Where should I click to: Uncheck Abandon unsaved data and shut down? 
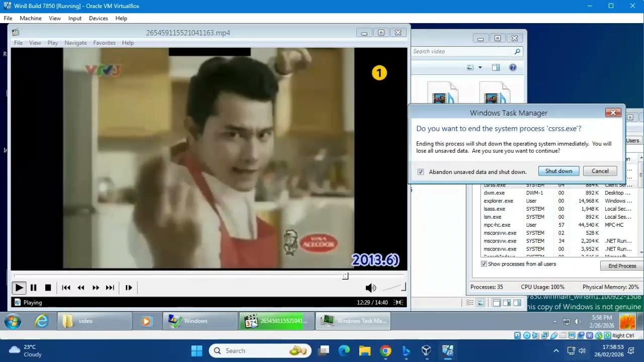421,172
